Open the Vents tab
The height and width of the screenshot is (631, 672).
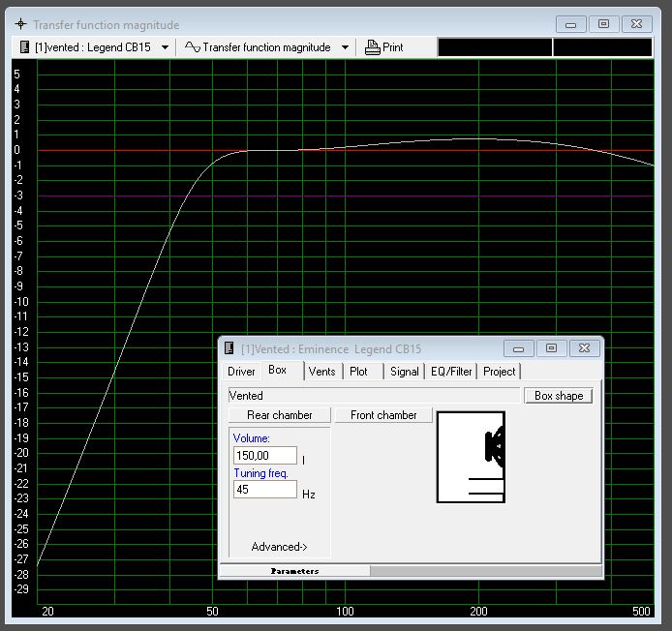[321, 372]
